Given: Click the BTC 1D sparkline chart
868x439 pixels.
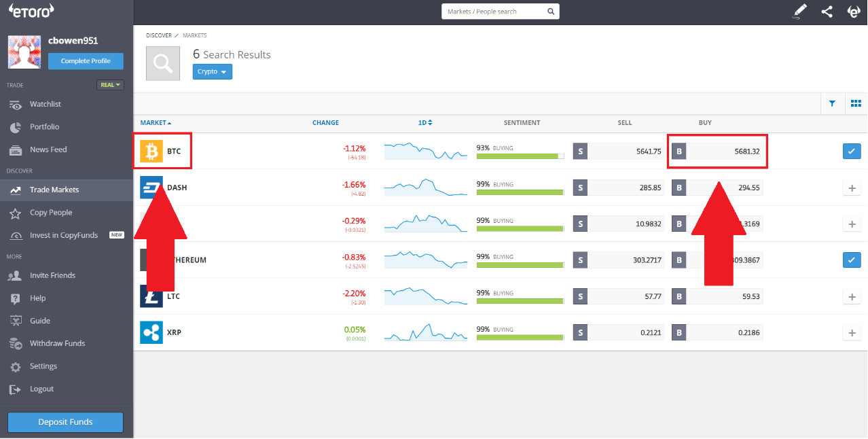Looking at the screenshot, I should pos(426,151).
